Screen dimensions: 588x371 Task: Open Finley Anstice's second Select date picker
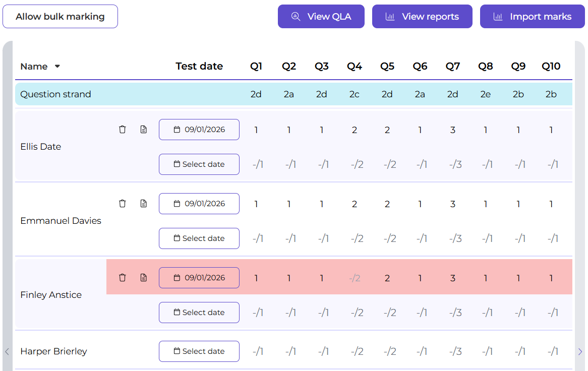pos(199,313)
